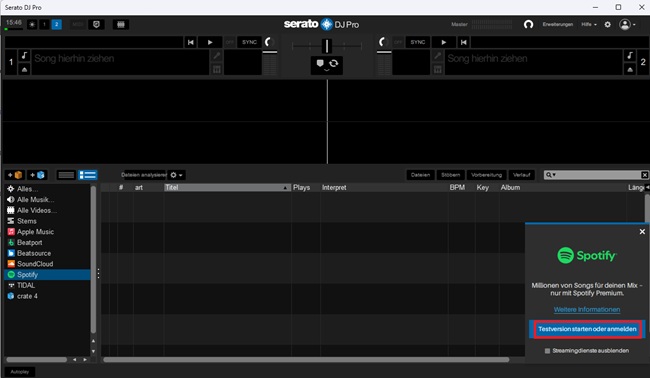This screenshot has width=650, height=378.
Task: Clear the search with the X button
Action: pos(645,175)
